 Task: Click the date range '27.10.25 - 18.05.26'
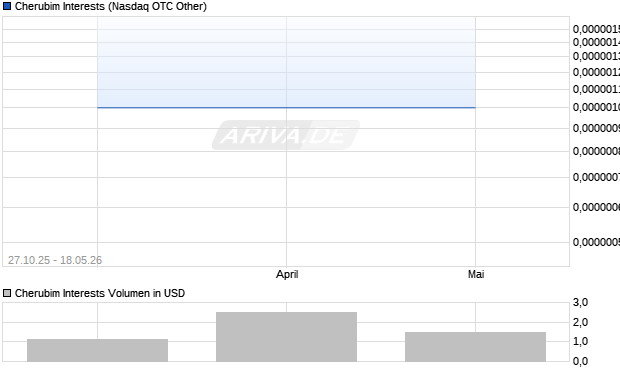tap(55, 260)
